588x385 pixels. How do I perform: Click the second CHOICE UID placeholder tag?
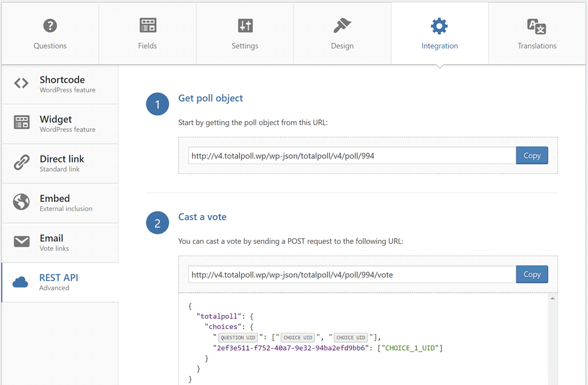tap(351, 337)
